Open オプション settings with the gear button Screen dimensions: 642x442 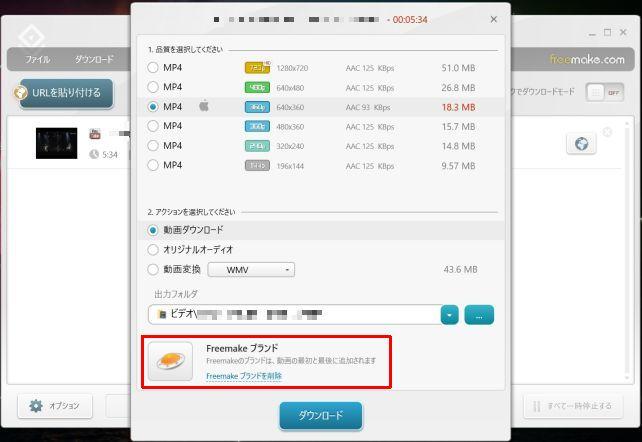click(x=55, y=406)
